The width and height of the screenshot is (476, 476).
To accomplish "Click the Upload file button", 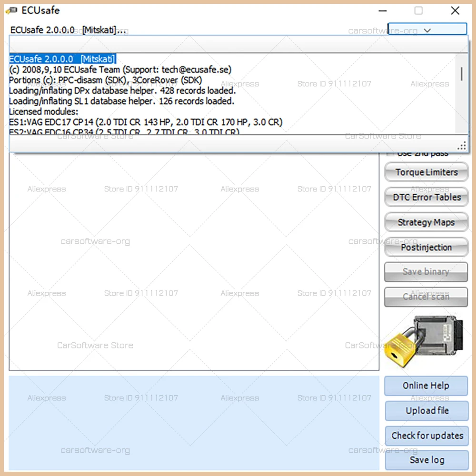I will pos(427,410).
